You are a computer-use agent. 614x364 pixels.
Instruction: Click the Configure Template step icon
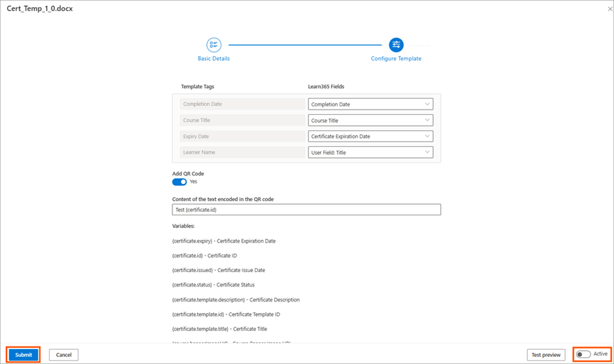pyautogui.click(x=396, y=45)
